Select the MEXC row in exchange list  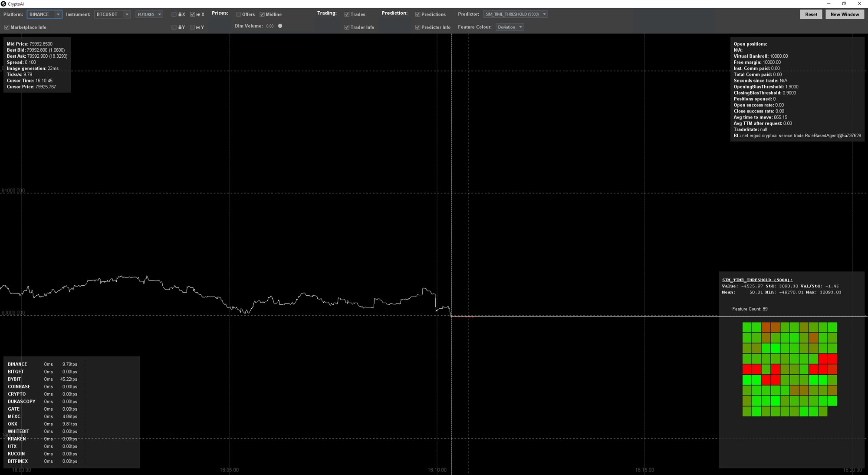tap(43, 416)
